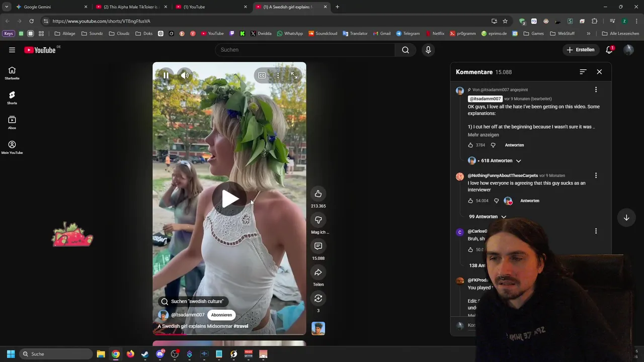Click the magnifier search button

click(x=406, y=50)
